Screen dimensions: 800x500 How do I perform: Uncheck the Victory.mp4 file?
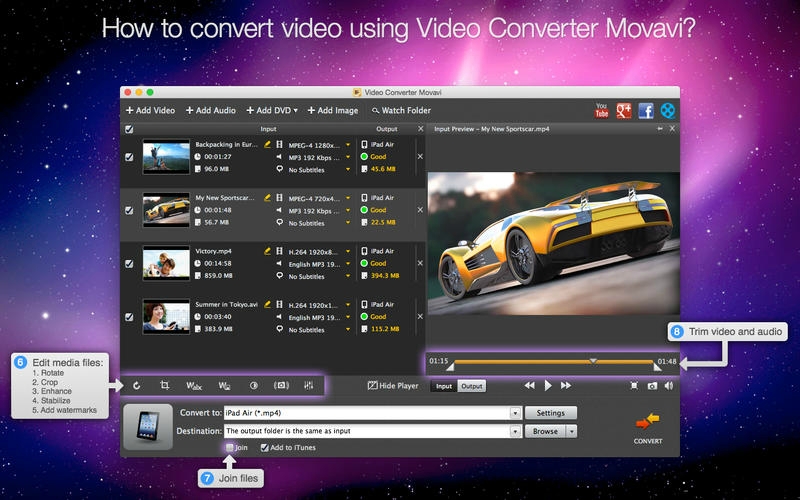pos(129,264)
